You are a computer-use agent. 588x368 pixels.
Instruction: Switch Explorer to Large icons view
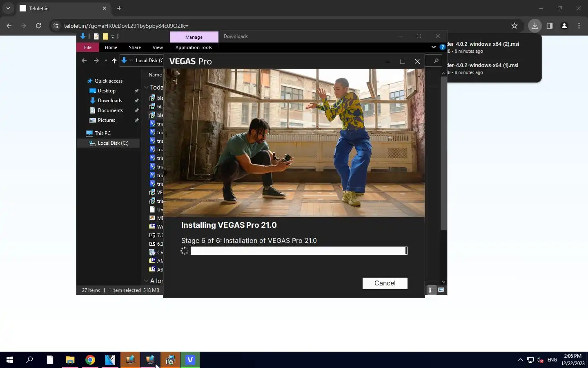(441, 290)
